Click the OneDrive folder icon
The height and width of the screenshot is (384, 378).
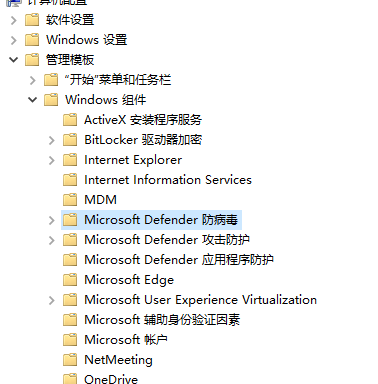[x=70, y=379]
